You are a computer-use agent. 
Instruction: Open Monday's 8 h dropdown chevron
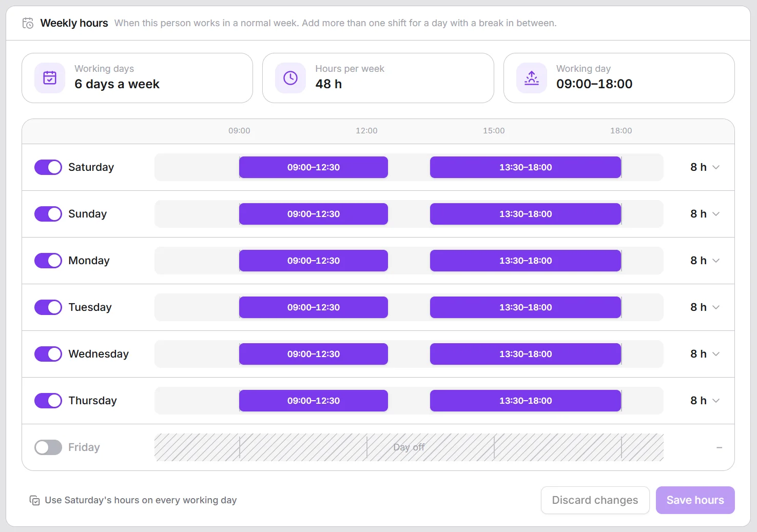(x=716, y=261)
